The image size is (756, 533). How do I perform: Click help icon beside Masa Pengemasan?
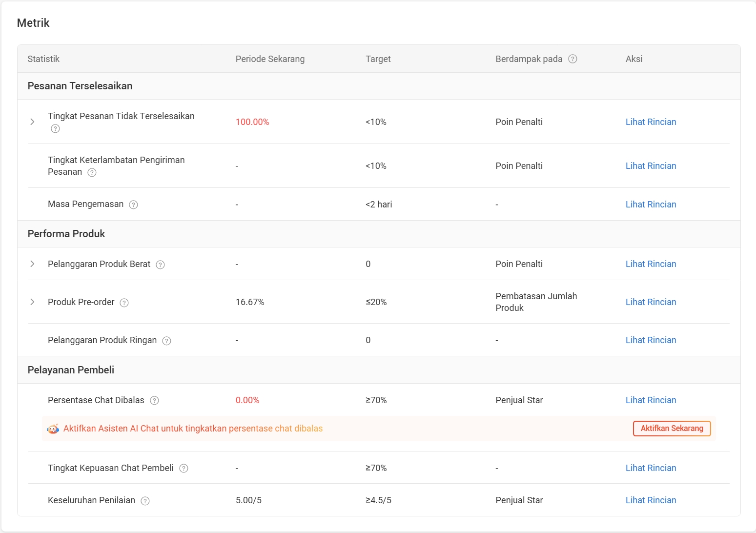pos(134,205)
